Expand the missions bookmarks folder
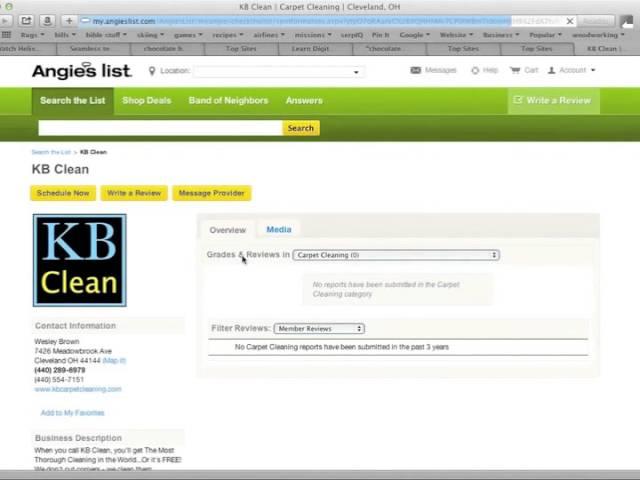Viewport: 640px width, 480px height. 313,35
